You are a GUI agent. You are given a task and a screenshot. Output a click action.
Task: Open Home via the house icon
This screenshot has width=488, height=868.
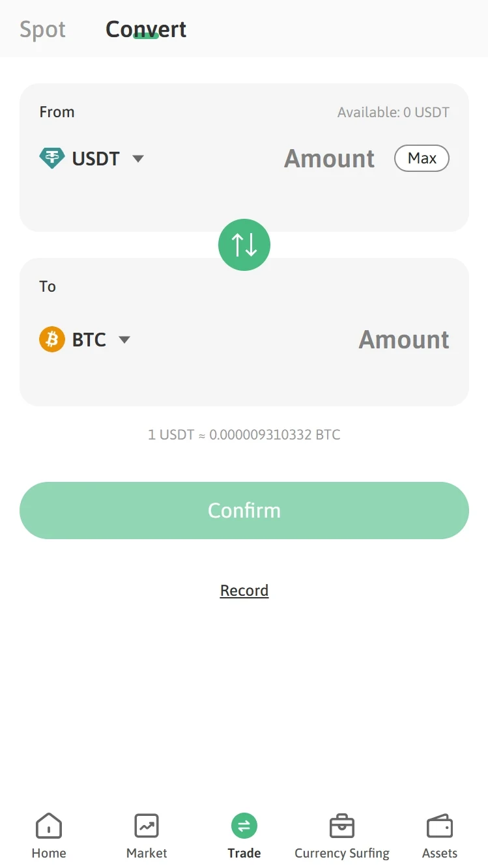(x=49, y=826)
